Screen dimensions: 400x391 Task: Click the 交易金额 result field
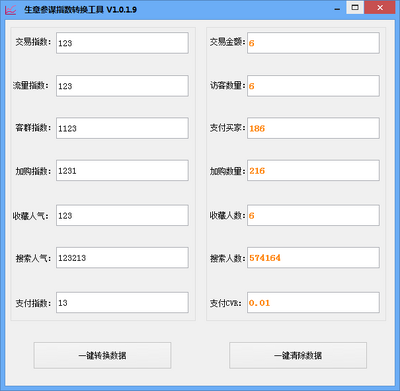[313, 43]
